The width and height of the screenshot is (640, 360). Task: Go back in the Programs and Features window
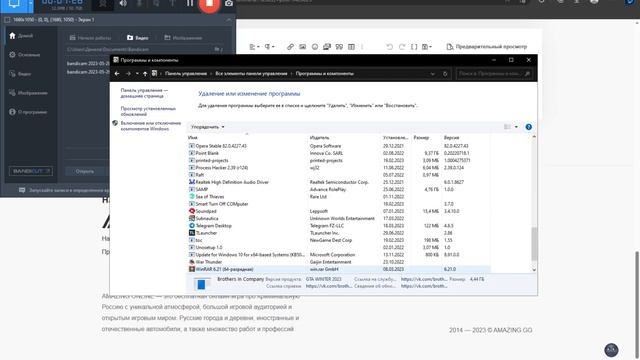point(117,74)
